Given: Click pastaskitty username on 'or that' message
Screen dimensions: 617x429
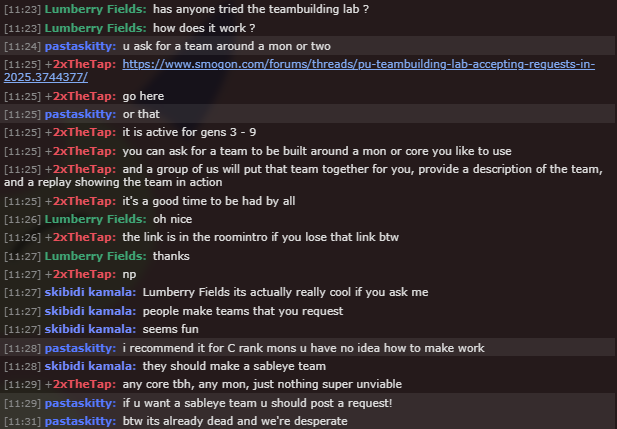Looking at the screenshot, I should point(80,114).
